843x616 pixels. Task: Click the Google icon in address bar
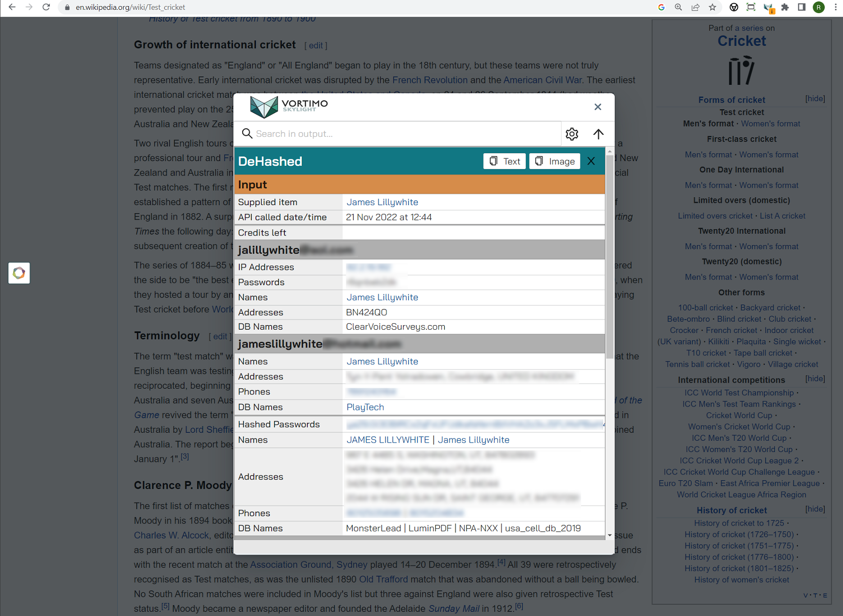tap(661, 7)
